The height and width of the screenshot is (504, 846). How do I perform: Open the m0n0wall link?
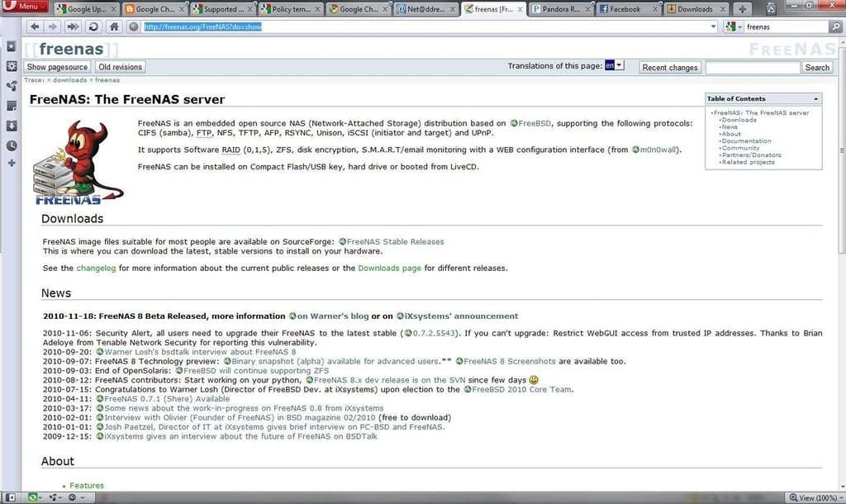click(655, 150)
